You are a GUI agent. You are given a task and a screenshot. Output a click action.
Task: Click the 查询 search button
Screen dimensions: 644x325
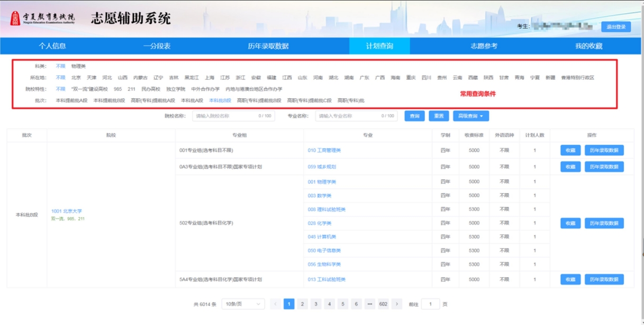(414, 116)
